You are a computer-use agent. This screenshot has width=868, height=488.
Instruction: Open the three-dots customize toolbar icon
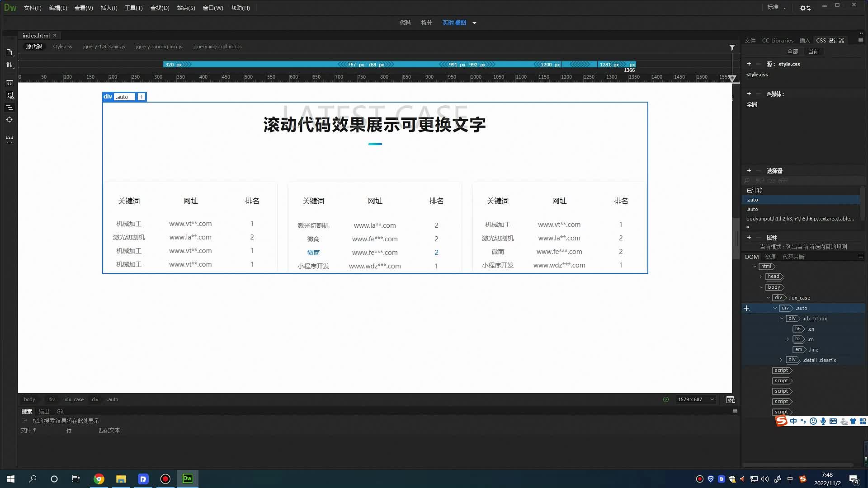9,138
